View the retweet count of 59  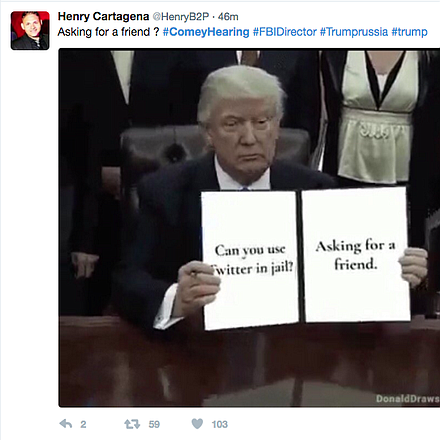[154, 424]
